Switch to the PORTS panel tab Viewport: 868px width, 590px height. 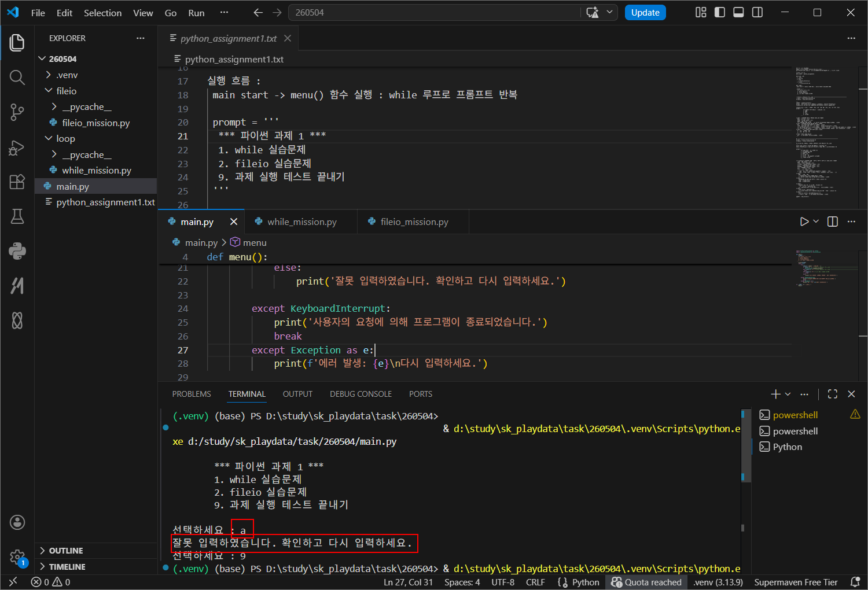[421, 394]
